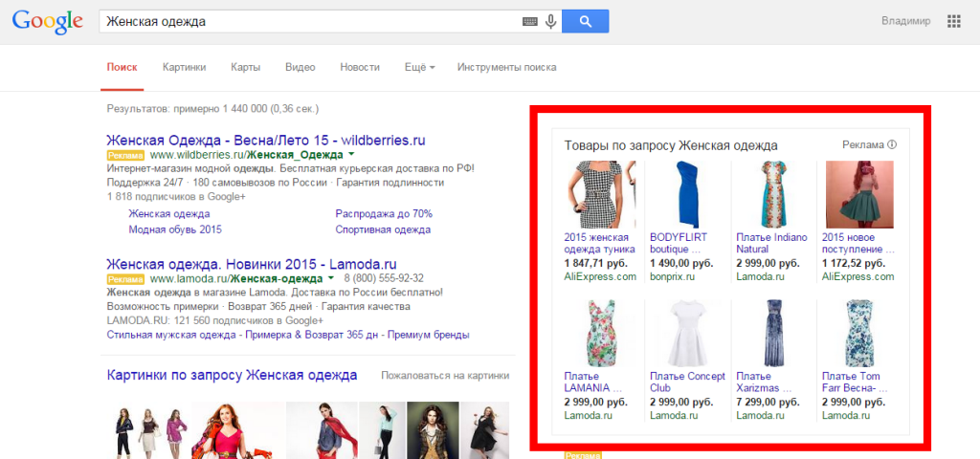Switch to the Карты tab
Viewport: 980px width, 459px height.
245,68
